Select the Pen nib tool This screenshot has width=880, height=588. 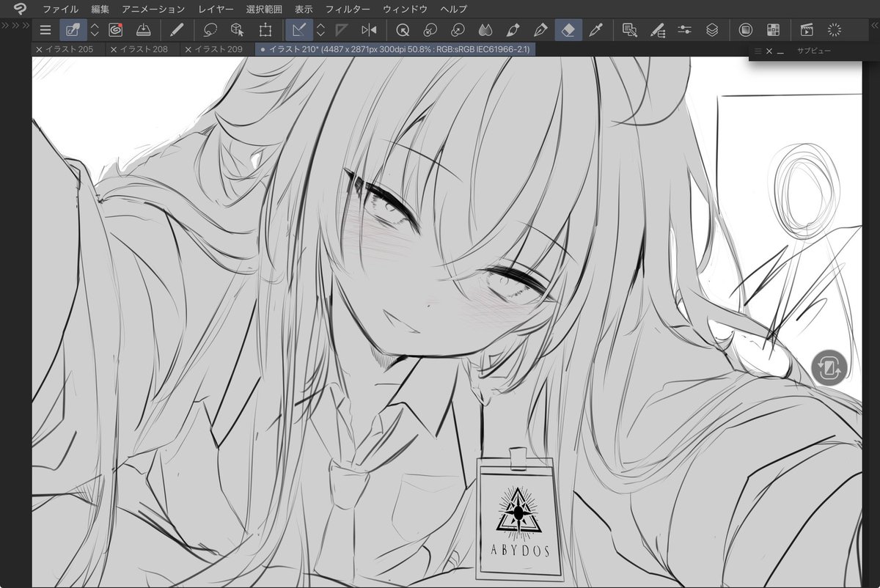click(x=540, y=30)
